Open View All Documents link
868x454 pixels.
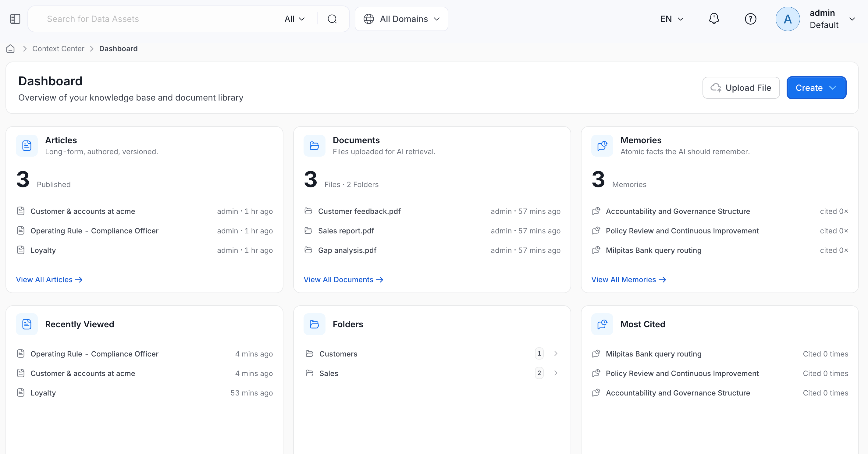pyautogui.click(x=343, y=279)
